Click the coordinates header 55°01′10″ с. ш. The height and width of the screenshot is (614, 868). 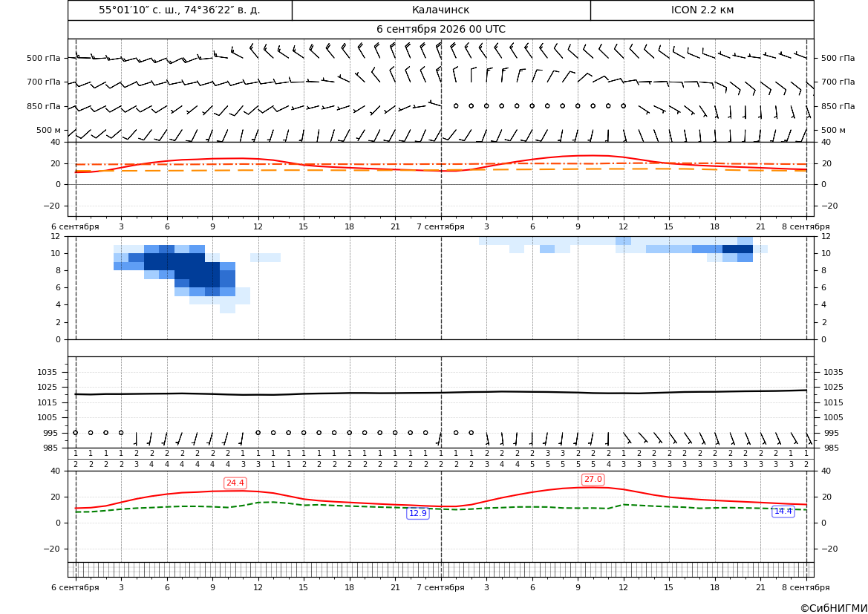[180, 10]
